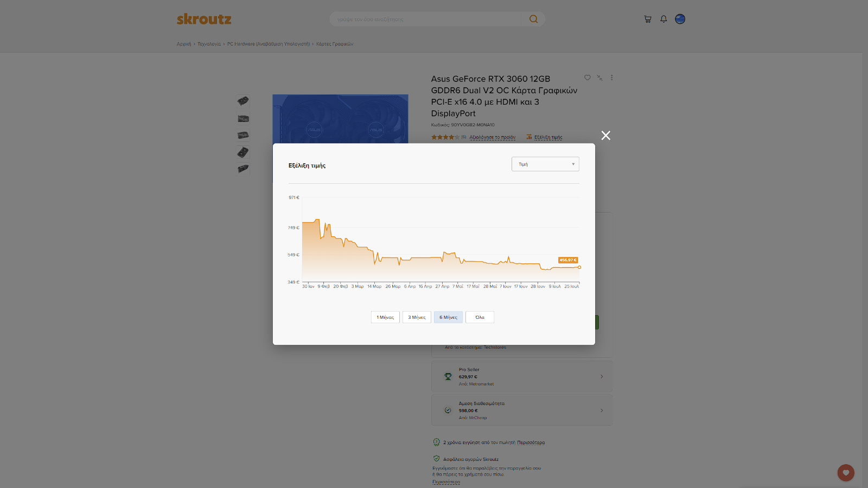Click the product star rating
Screen dimensions: 868x488
point(445,137)
